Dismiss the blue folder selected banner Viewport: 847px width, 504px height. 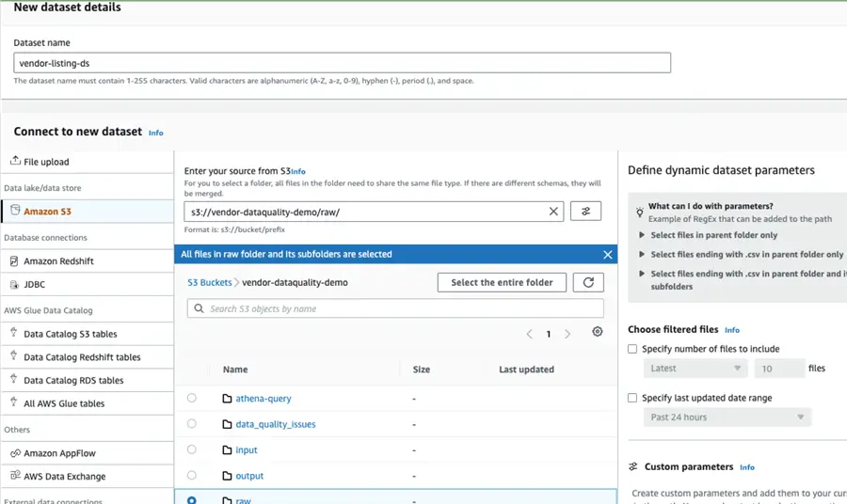[x=608, y=254]
